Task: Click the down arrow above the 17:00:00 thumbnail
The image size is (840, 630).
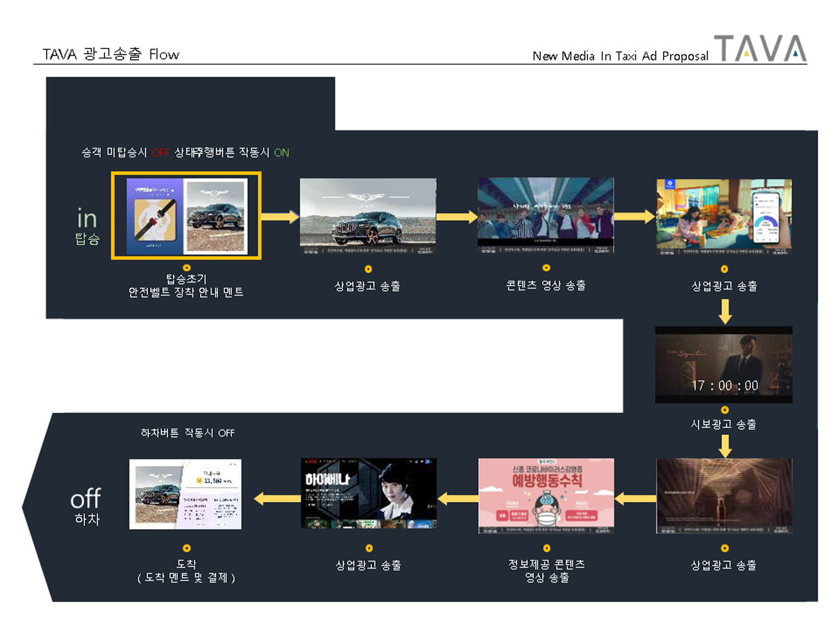Action: click(x=725, y=311)
